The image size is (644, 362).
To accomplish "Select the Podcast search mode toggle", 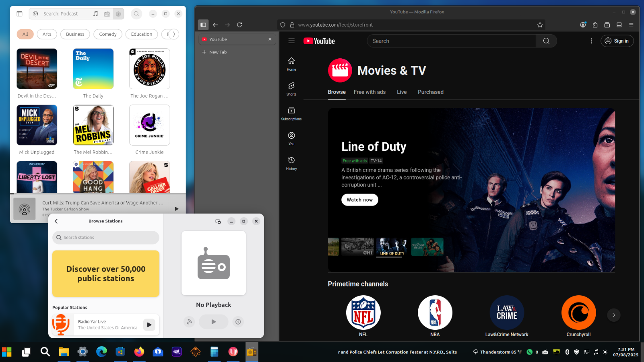I will [x=118, y=14].
